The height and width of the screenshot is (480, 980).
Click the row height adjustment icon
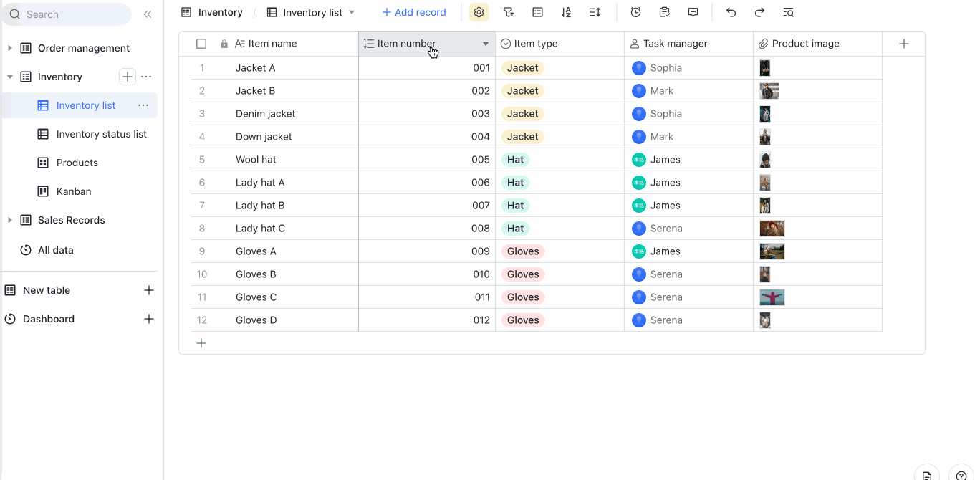pos(596,12)
